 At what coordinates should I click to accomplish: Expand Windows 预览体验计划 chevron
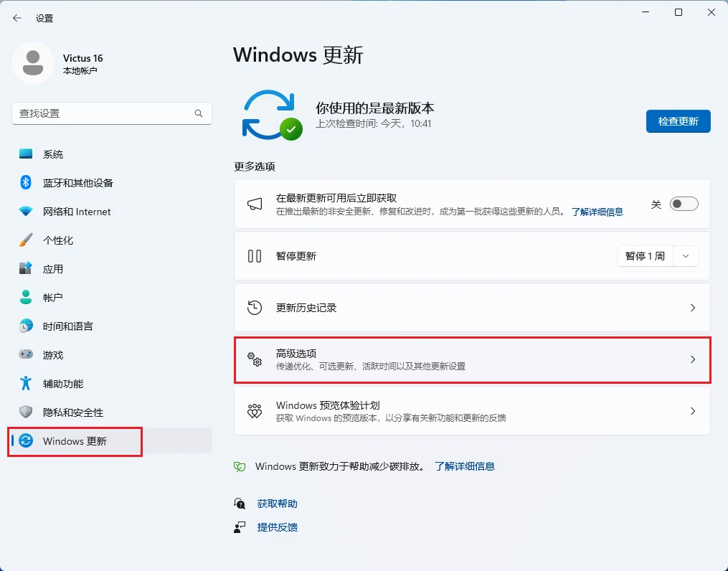coord(693,411)
